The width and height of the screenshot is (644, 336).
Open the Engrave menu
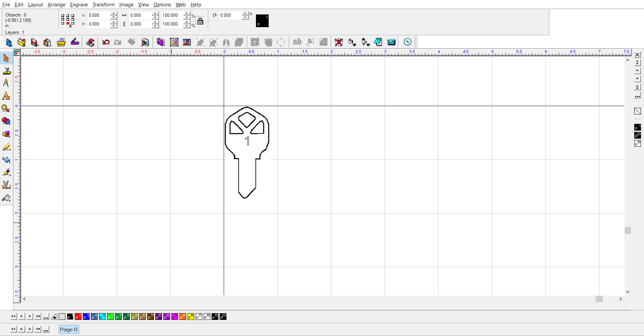[79, 5]
